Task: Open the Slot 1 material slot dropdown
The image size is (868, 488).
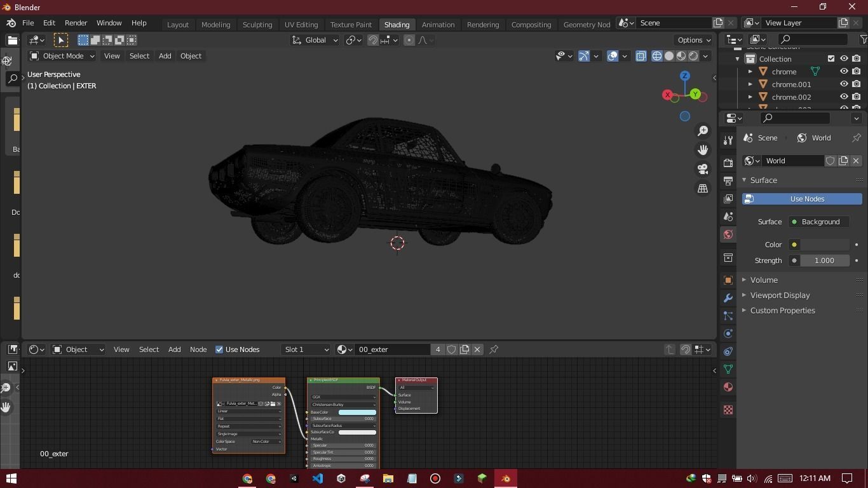Action: 306,349
